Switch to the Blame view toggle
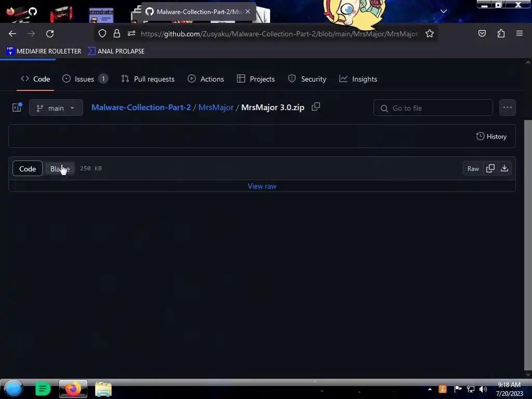 click(x=60, y=169)
